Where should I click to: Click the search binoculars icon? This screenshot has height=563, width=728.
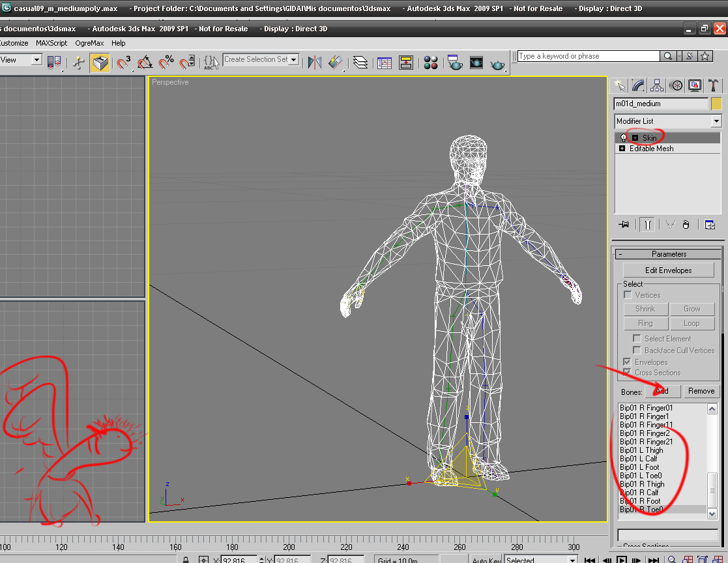coord(667,56)
